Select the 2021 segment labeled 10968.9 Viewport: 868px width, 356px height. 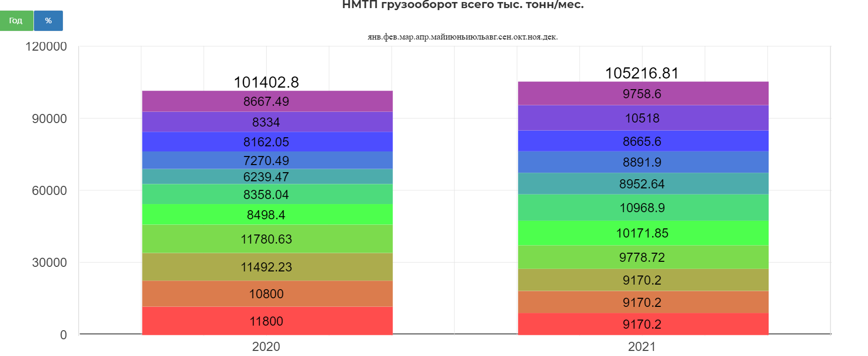coord(643,208)
